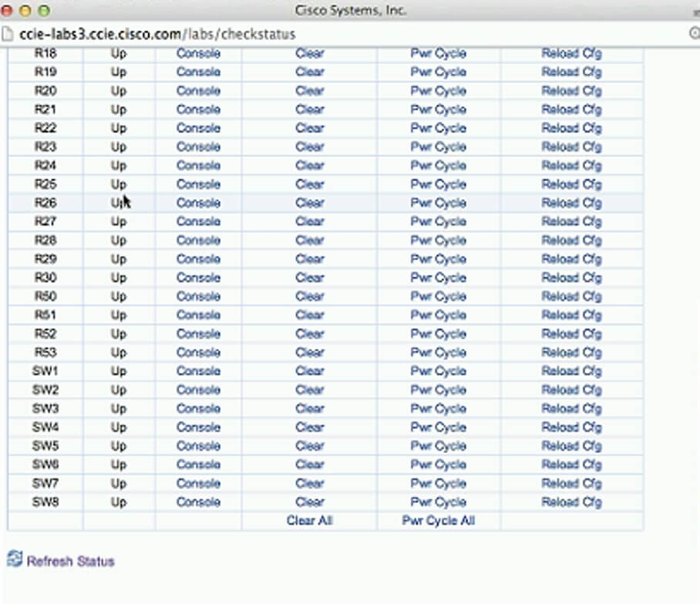Clear the line for R21
This screenshot has width=700, height=604.
309,109
